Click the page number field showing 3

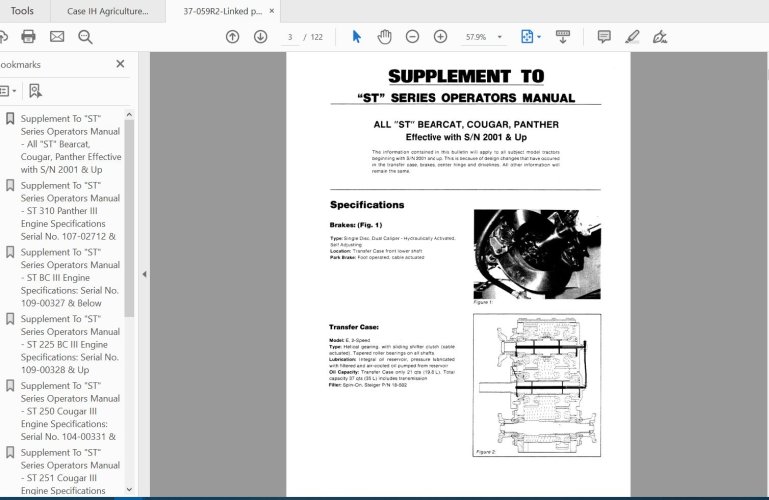[x=290, y=37]
